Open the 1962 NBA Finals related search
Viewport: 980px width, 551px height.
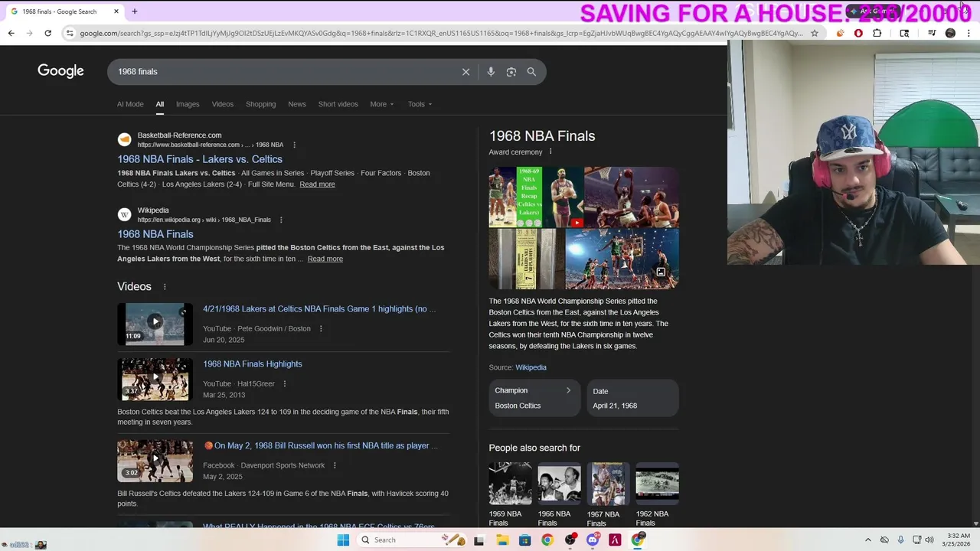(657, 494)
